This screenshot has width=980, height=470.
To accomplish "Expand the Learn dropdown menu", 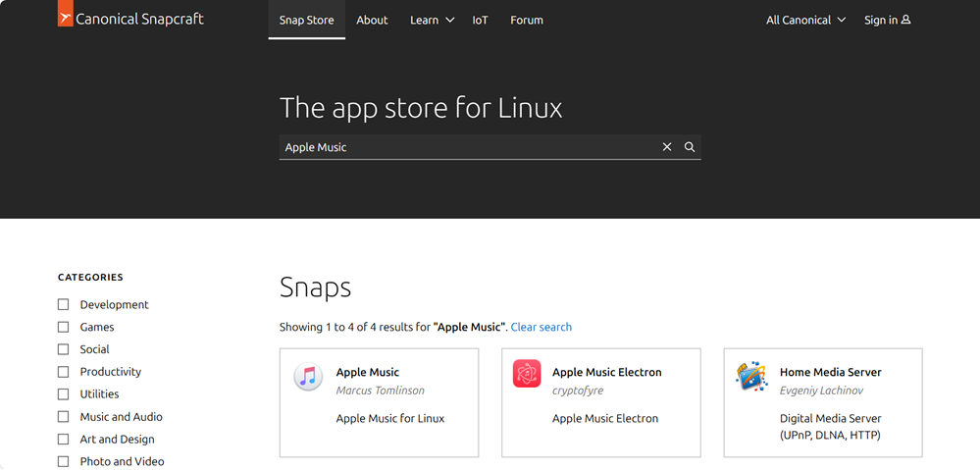I will tap(432, 20).
